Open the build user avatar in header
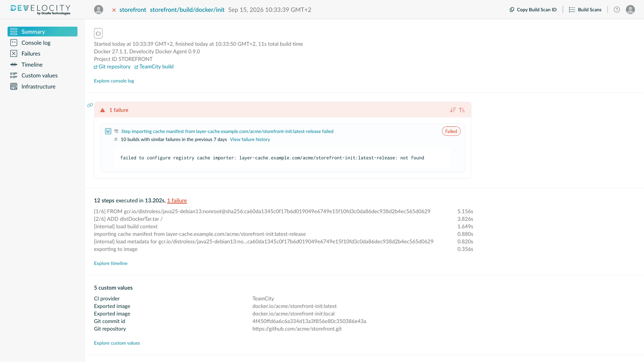Image resolution: width=644 pixels, height=362 pixels. pos(98,9)
